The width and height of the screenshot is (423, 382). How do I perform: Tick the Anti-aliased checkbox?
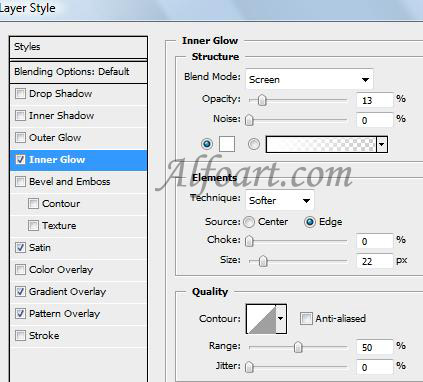(x=306, y=319)
